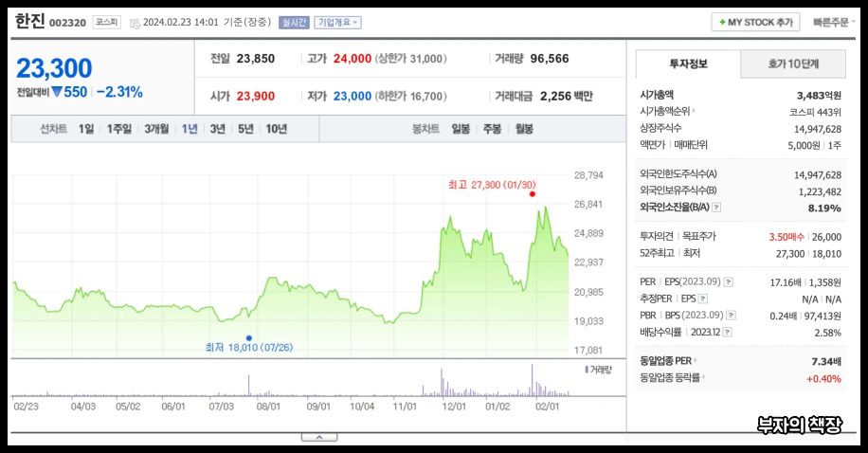Collapse the chart with bottom arrow handle
Viewport: 868px width, 453px height.
click(x=319, y=438)
